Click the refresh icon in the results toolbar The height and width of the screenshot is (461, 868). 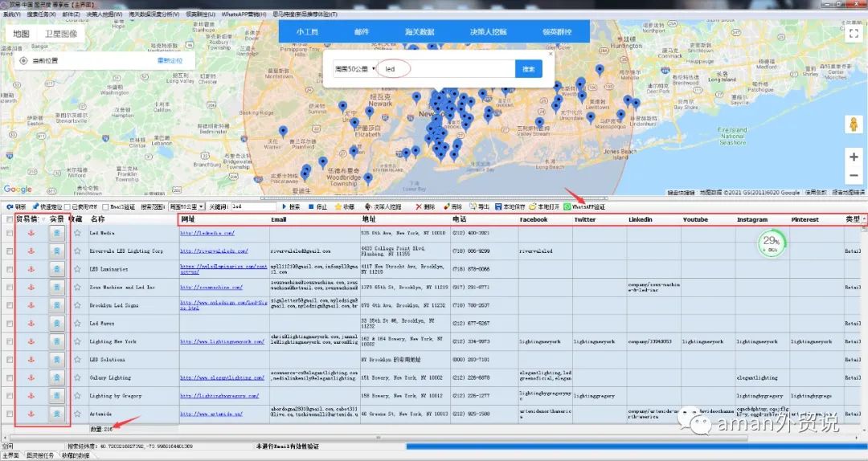(x=10, y=206)
